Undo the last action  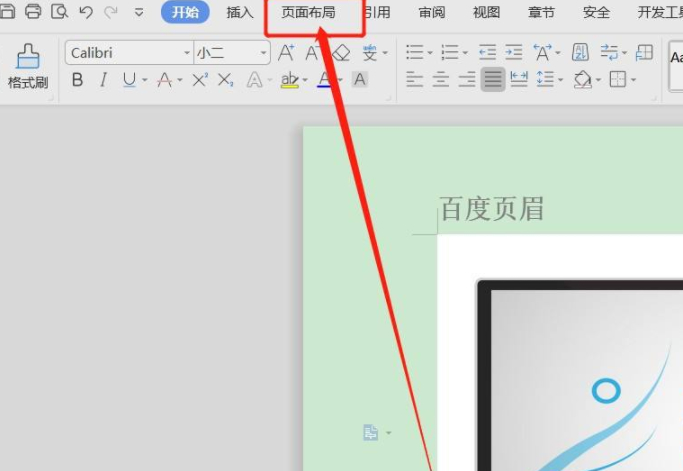pyautogui.click(x=86, y=12)
